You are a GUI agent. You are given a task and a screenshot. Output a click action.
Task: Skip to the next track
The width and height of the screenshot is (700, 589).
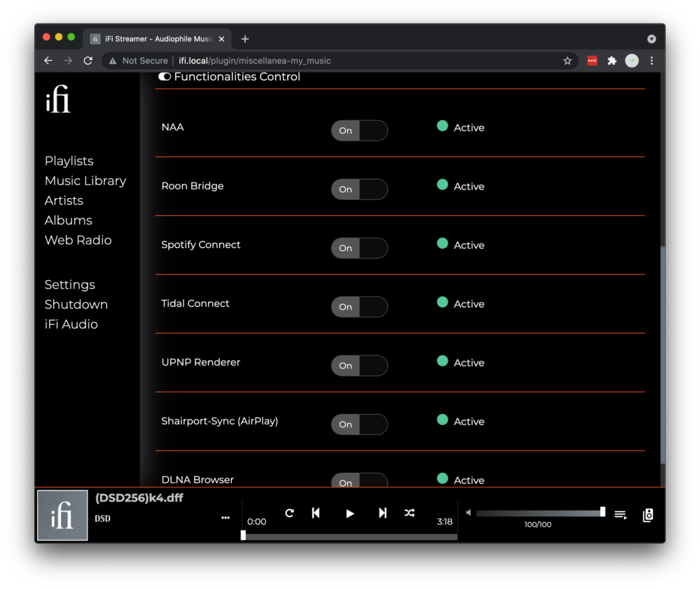[x=383, y=513]
